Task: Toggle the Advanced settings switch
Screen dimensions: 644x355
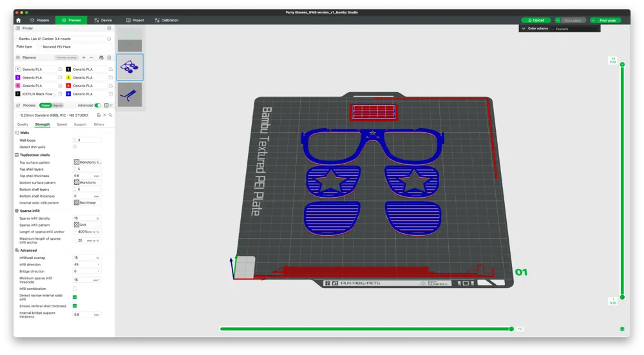Action: point(98,105)
